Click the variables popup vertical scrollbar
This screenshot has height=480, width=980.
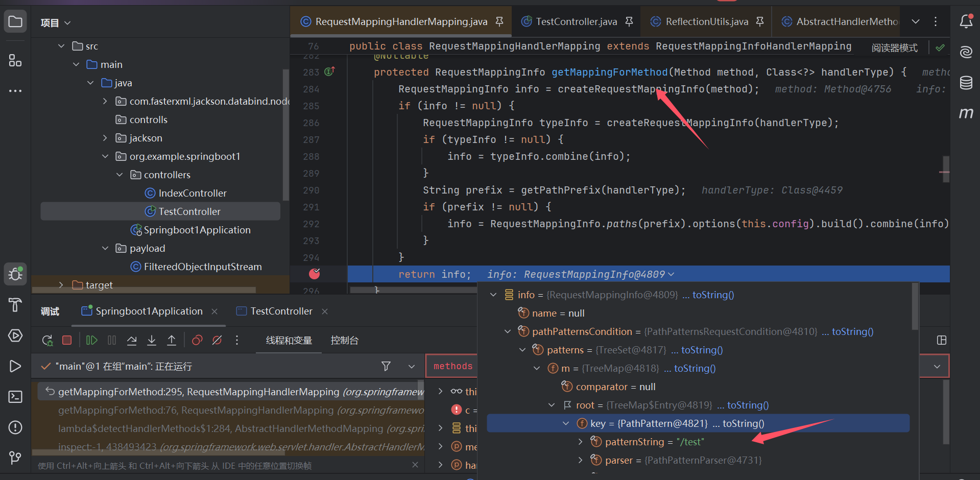tap(915, 306)
